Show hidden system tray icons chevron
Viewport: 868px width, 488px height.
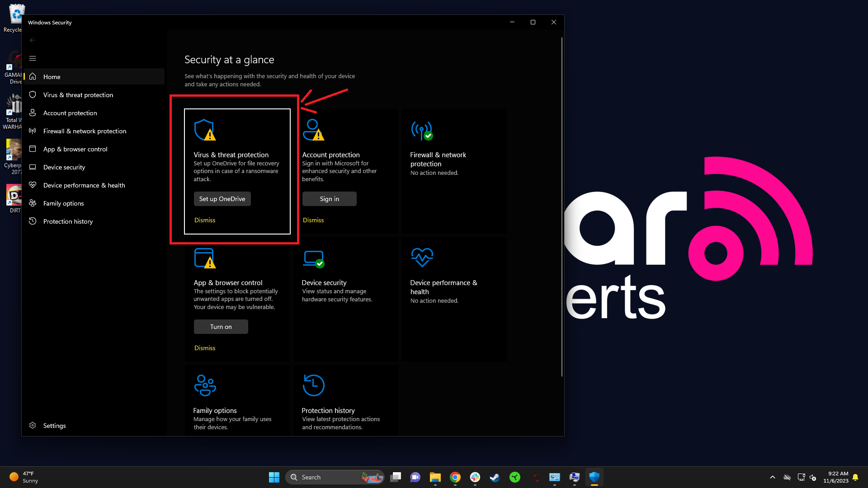pos(773,477)
